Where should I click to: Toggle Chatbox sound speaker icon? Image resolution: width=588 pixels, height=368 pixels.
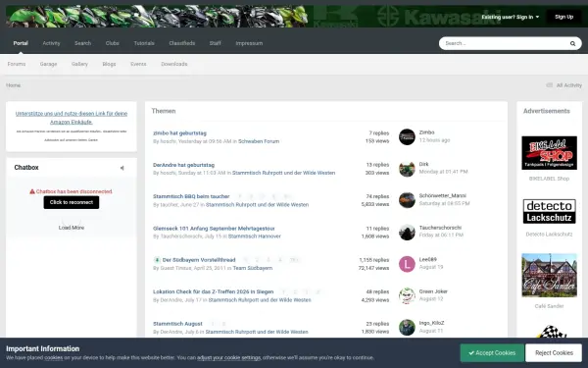tap(122, 168)
